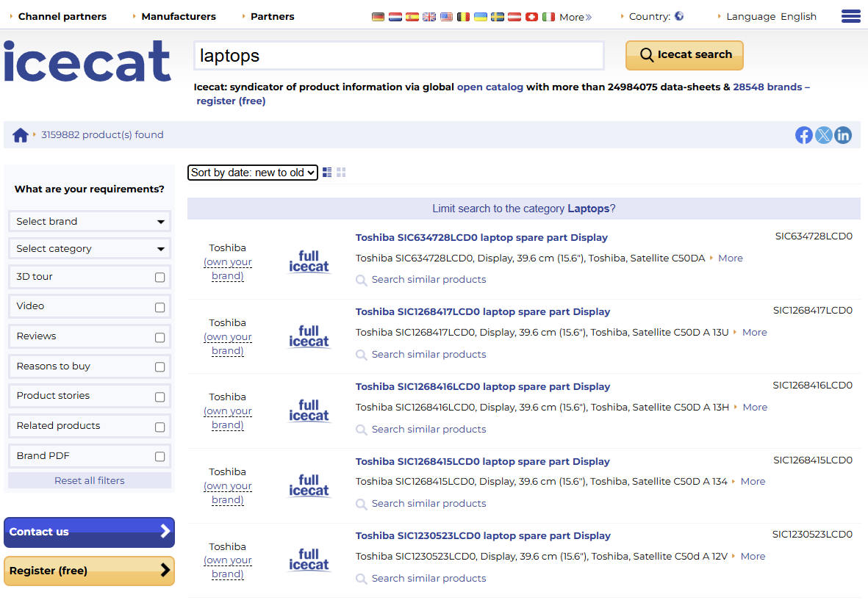Image resolution: width=868 pixels, height=600 pixels.
Task: Open the Sort by date dropdown
Action: tap(253, 173)
